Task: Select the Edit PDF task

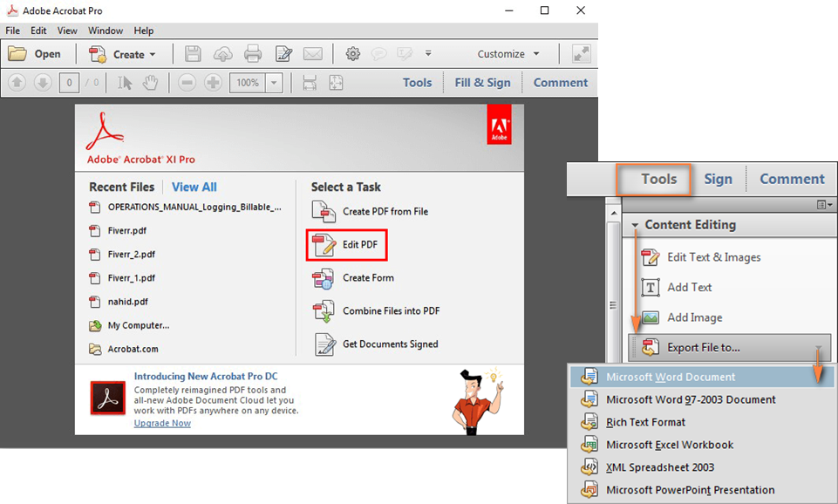Action: click(346, 245)
